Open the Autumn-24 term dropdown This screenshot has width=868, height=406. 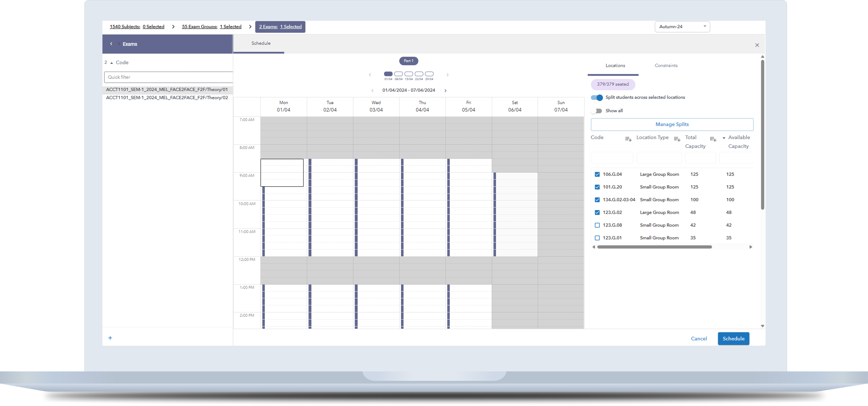click(x=682, y=27)
